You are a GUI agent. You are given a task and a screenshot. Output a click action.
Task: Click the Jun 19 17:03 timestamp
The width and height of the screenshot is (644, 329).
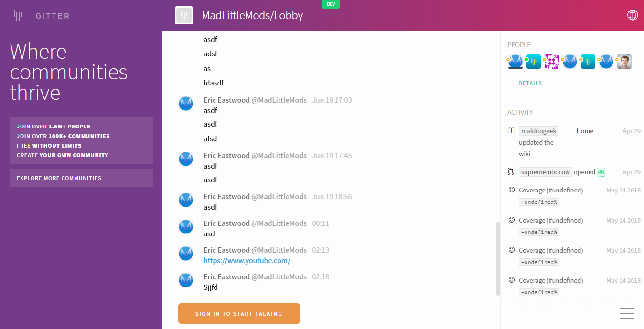pos(332,100)
